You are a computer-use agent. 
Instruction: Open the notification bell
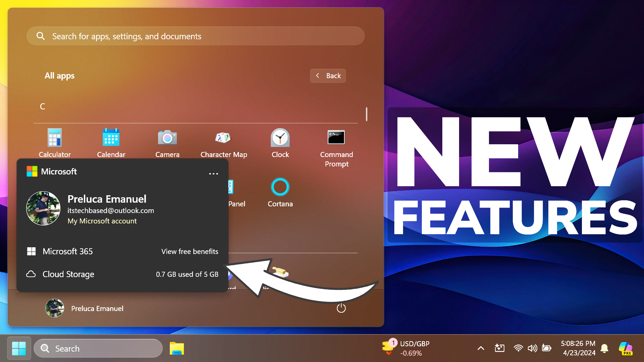(604, 348)
